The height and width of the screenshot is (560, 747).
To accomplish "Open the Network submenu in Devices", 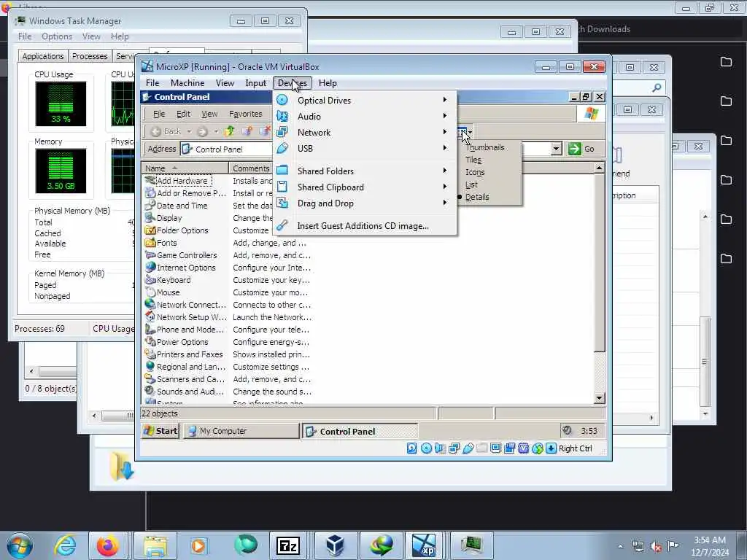I will point(365,133).
